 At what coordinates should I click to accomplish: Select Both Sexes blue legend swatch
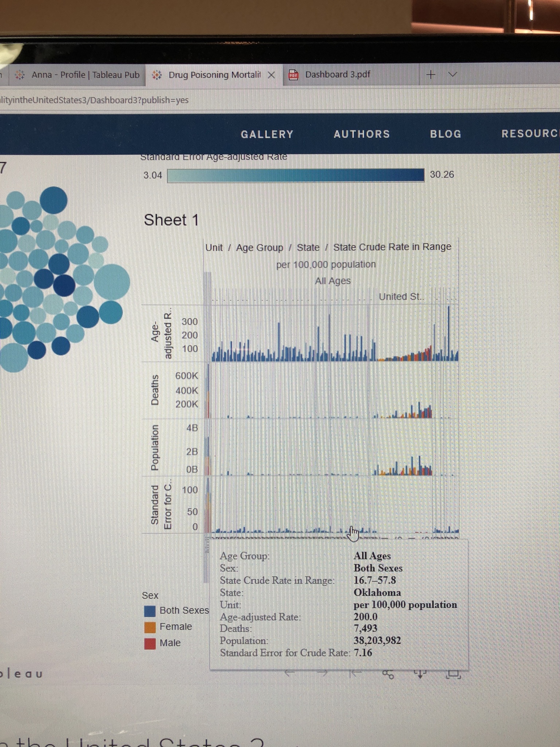[x=150, y=611]
